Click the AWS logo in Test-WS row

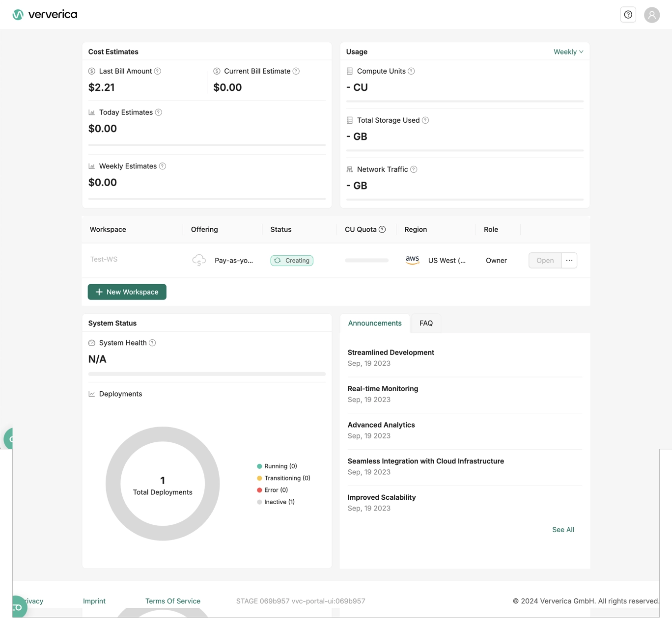tap(413, 260)
